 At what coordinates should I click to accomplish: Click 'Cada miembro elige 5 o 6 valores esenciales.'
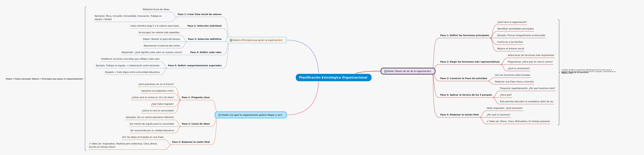[x=155, y=26]
